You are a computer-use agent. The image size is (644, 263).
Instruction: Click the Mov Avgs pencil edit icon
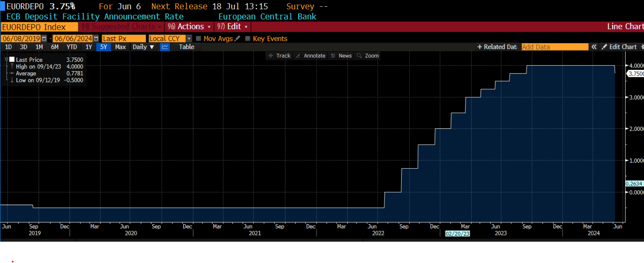pyautogui.click(x=237, y=39)
